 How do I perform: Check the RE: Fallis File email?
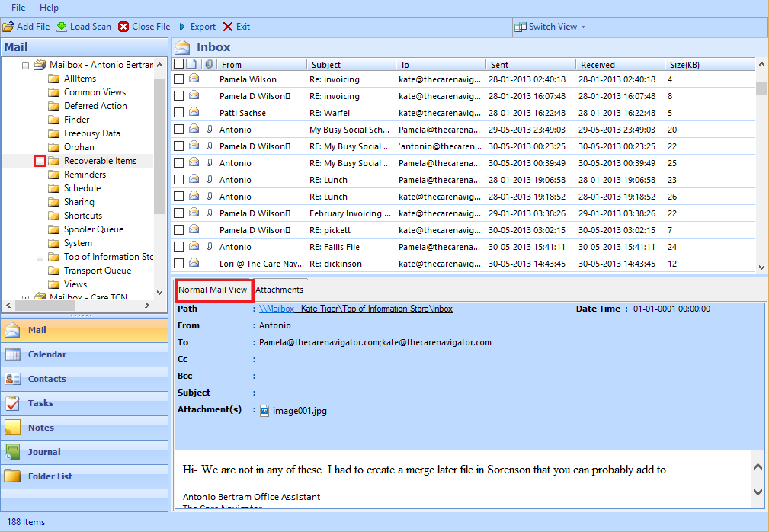(x=179, y=247)
